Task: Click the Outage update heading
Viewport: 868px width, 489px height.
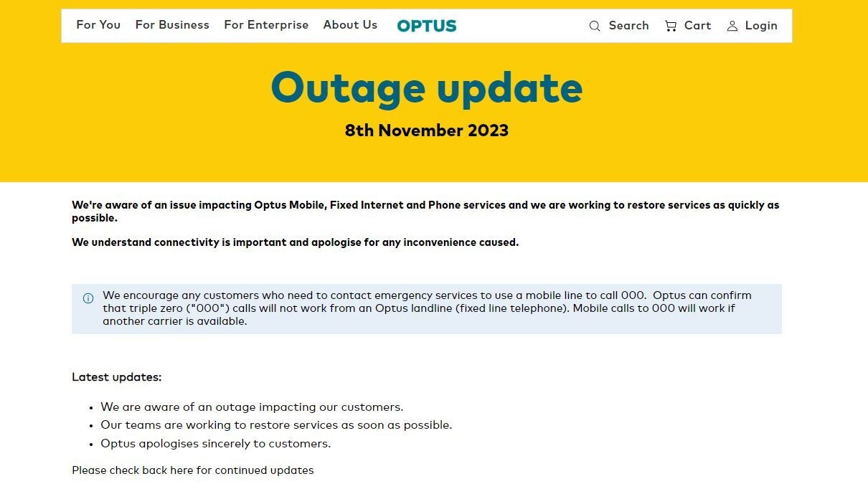Action: pyautogui.click(x=426, y=88)
